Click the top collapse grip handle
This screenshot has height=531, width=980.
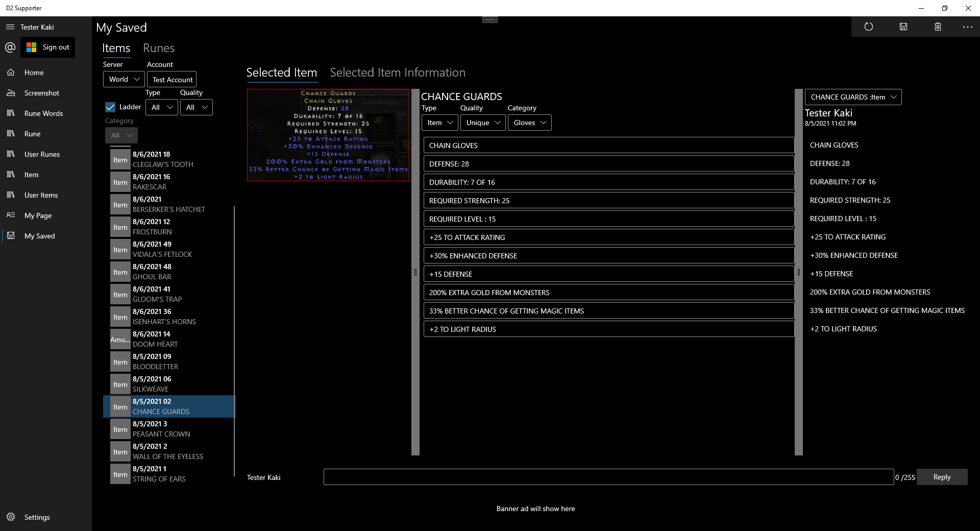(x=490, y=19)
